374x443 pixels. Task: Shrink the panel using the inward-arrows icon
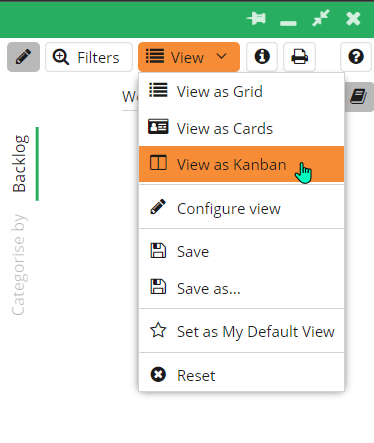pyautogui.click(x=321, y=18)
